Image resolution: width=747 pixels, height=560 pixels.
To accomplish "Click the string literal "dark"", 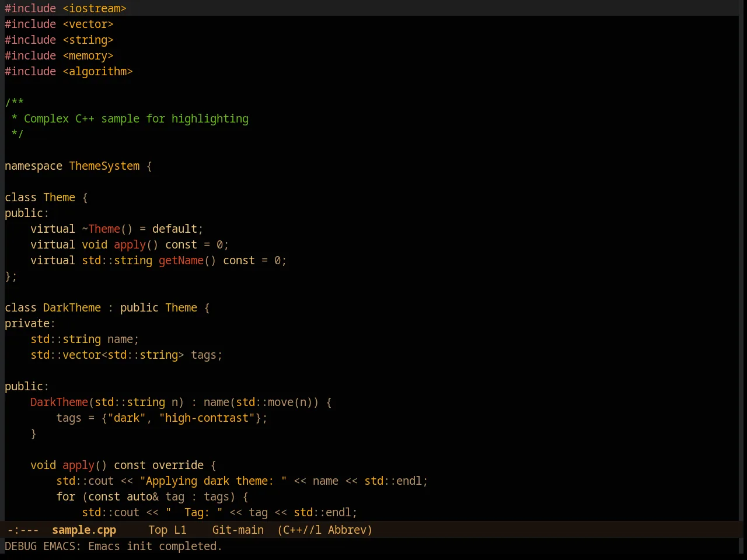I will 127,418.
